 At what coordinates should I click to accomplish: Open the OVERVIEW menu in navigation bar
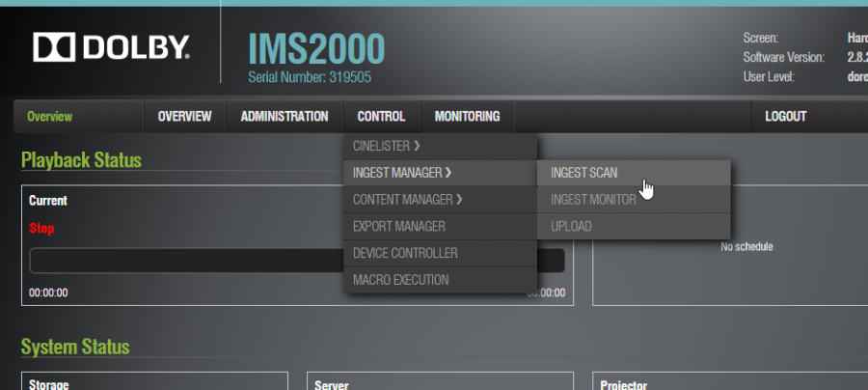coord(184,117)
